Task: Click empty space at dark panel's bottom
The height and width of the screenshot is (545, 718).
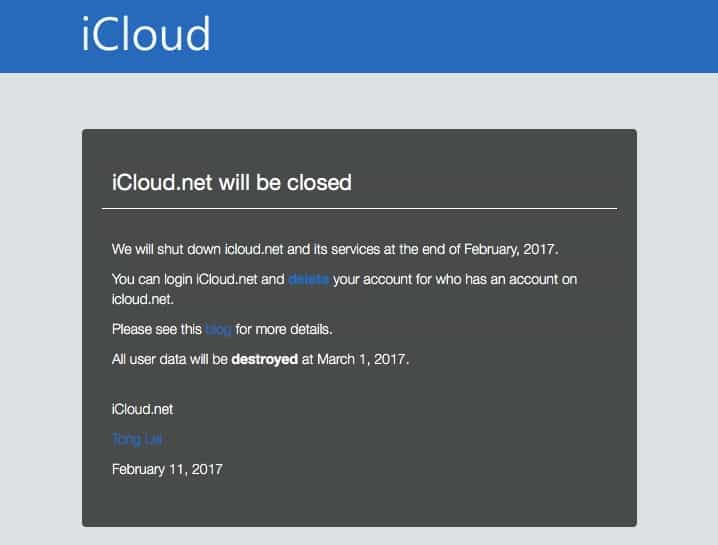Action: pyautogui.click(x=400, y=503)
